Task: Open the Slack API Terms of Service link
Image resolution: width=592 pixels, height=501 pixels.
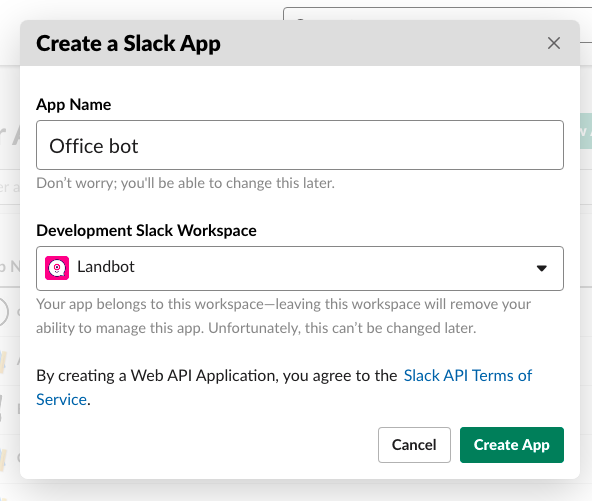Action: pos(284,387)
